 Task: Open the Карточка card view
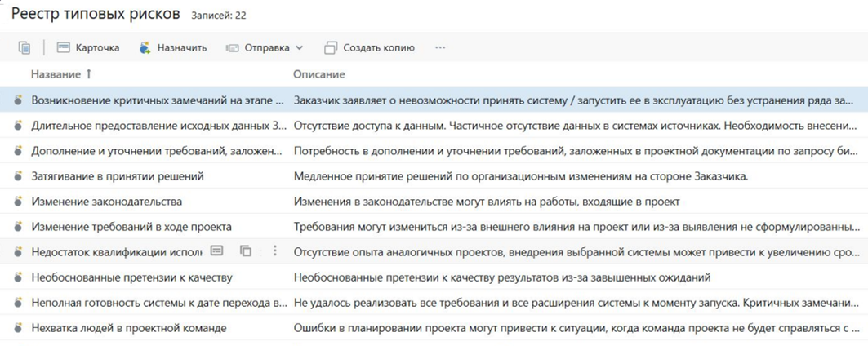88,47
